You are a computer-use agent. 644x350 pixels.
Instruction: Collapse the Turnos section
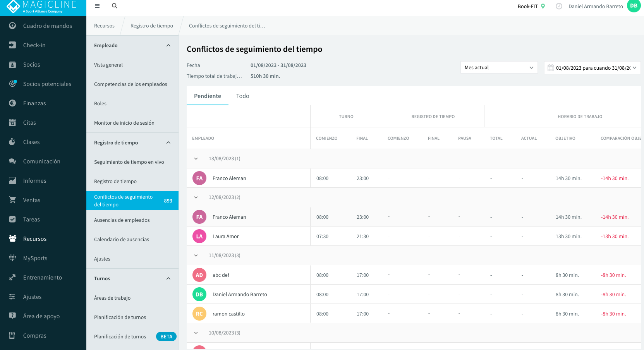(x=168, y=278)
